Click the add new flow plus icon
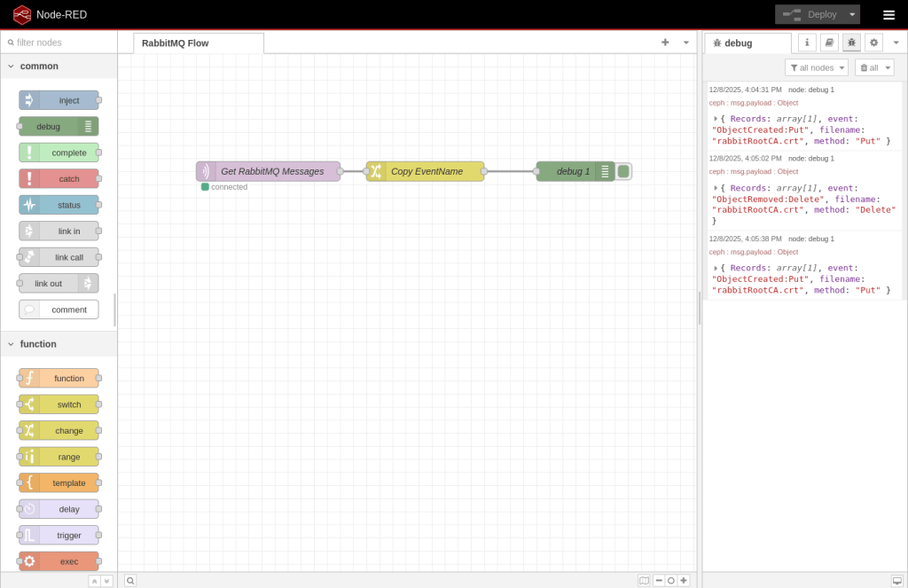Viewport: 908px width, 588px height. pos(665,43)
